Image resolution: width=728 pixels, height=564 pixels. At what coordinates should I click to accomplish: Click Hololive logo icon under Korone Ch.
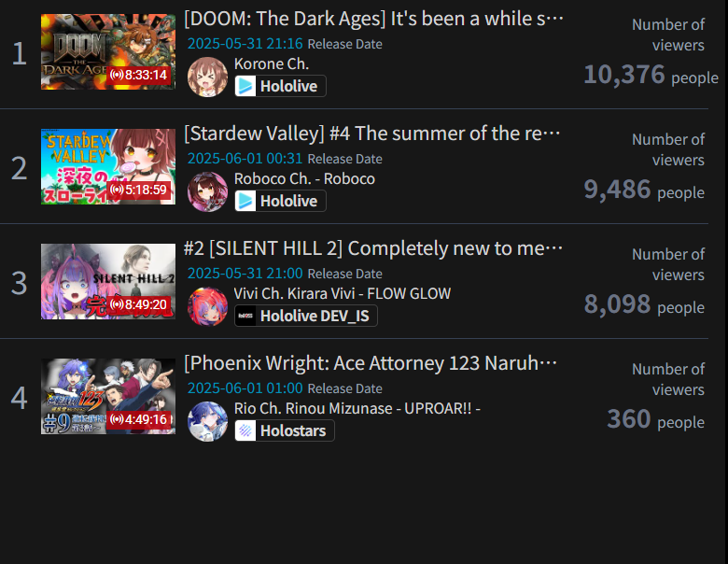click(245, 87)
